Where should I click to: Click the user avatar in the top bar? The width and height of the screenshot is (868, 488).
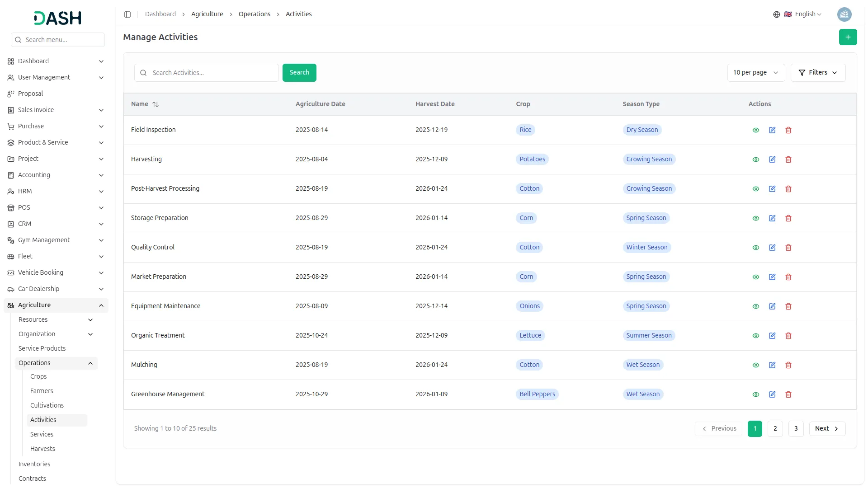pyautogui.click(x=844, y=14)
